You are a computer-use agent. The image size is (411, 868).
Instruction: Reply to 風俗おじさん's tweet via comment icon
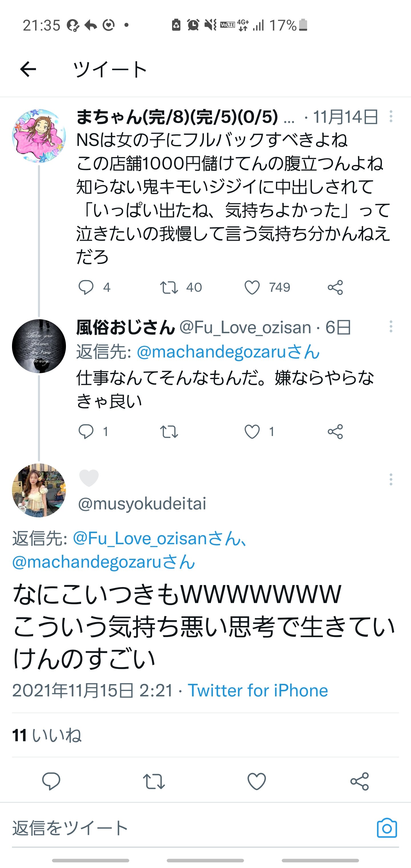(86, 432)
